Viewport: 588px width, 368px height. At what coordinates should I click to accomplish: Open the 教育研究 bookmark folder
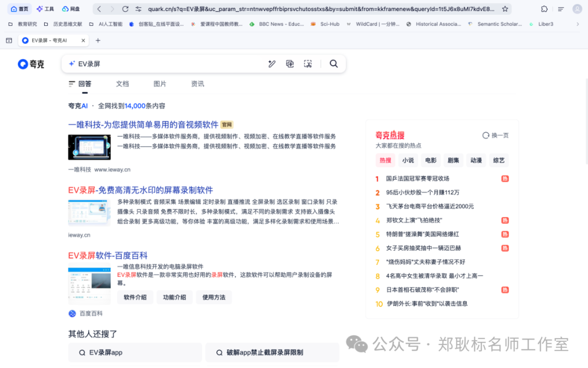pyautogui.click(x=22, y=24)
